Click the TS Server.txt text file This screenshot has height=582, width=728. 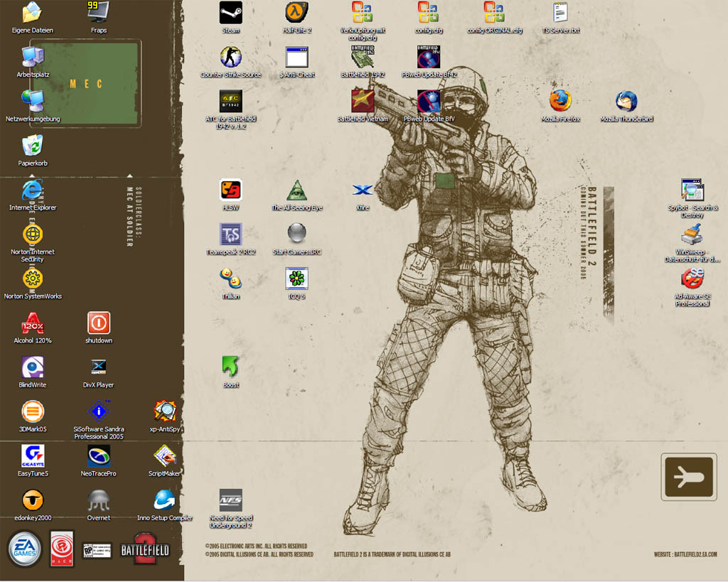[560, 13]
